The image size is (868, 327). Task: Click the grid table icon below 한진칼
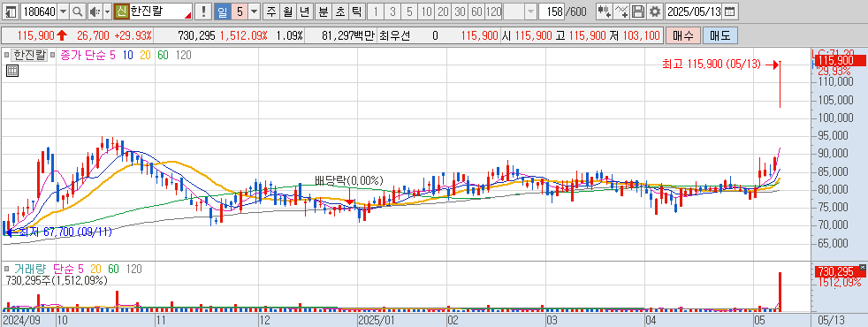(11, 71)
